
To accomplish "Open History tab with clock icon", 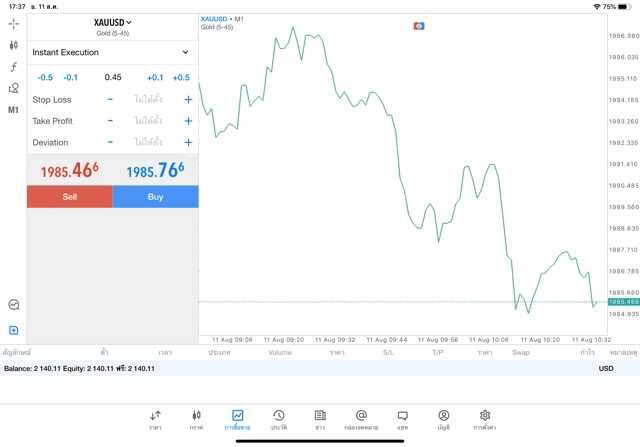I will 279,419.
